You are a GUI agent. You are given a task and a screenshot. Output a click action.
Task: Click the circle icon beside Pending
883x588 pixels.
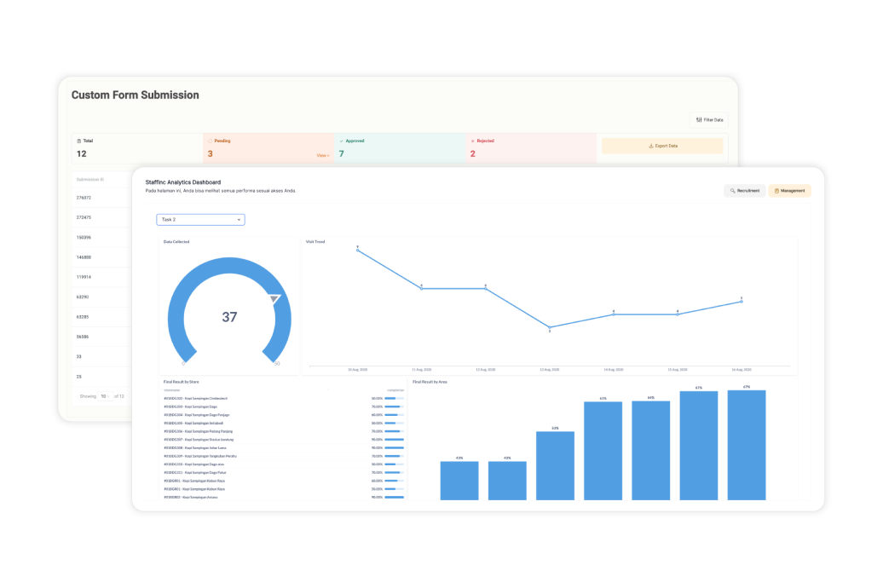pyautogui.click(x=210, y=141)
